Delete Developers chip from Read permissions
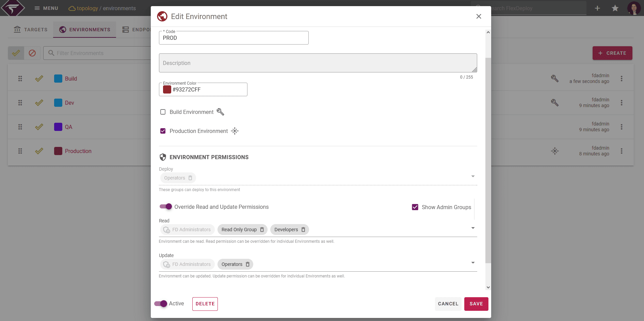Image resolution: width=644 pixels, height=321 pixels. [x=303, y=230]
